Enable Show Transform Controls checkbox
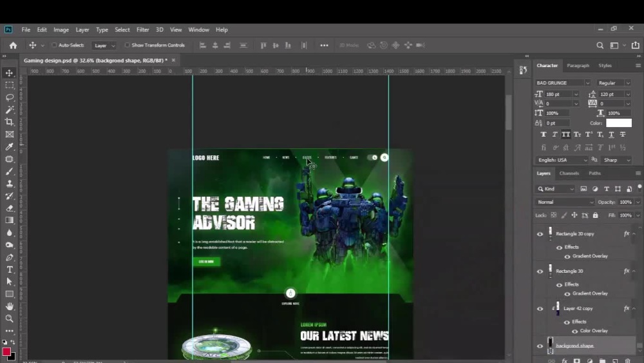The width and height of the screenshot is (644, 363). click(127, 45)
